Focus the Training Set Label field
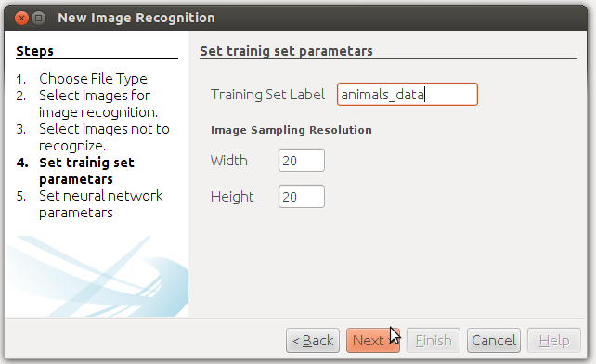The width and height of the screenshot is (596, 364). click(x=408, y=95)
